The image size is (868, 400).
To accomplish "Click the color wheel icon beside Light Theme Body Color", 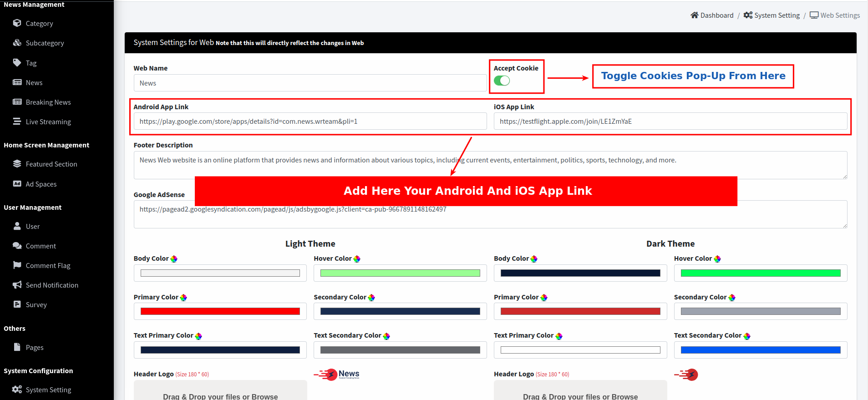I will click(174, 259).
